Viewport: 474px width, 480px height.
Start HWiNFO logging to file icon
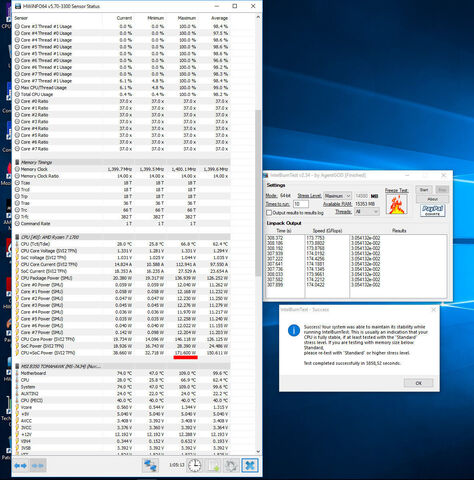point(214,465)
